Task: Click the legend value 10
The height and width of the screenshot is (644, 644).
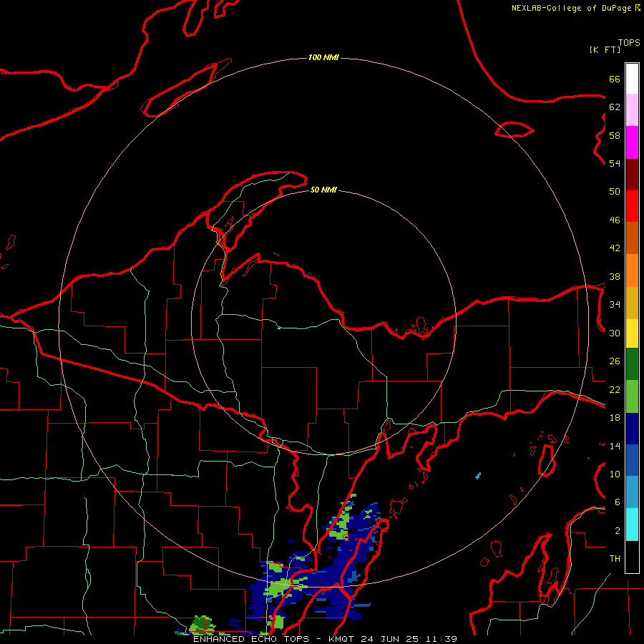Action: click(x=615, y=474)
